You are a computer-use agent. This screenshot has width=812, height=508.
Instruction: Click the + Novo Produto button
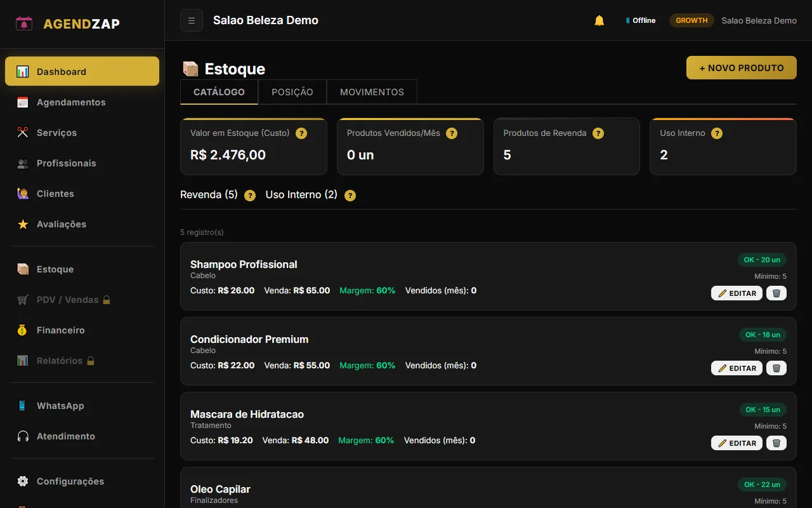(741, 68)
